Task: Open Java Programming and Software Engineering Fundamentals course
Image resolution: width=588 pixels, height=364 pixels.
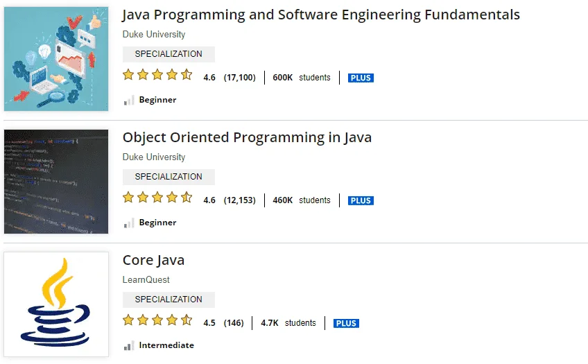Action: click(321, 15)
